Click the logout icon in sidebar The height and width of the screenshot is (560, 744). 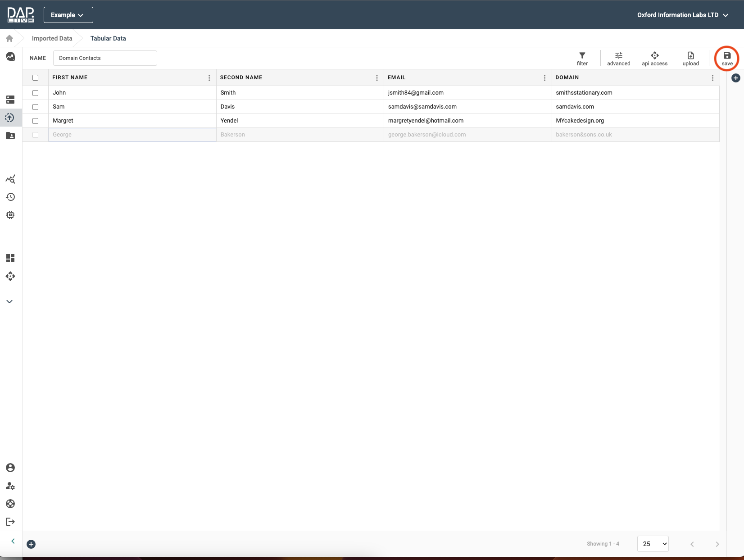10,522
